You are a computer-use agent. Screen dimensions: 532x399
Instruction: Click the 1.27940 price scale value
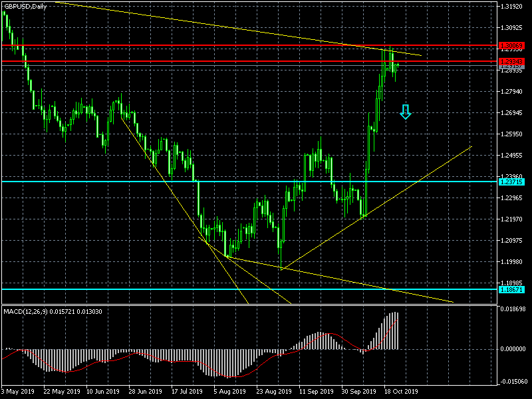click(513, 92)
